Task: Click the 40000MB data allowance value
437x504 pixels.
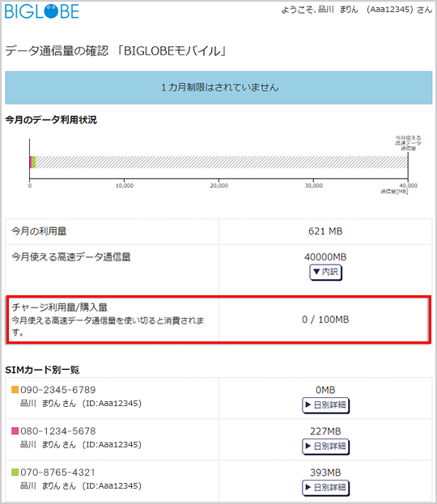Action: point(325,257)
